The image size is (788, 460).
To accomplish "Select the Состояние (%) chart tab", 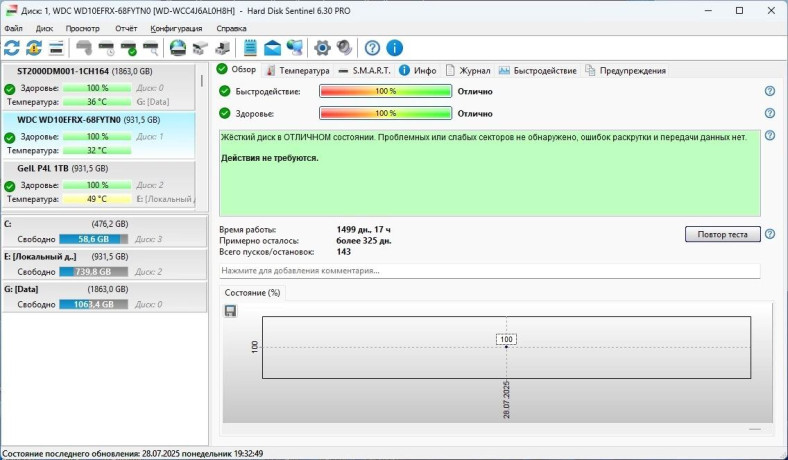I will [252, 293].
